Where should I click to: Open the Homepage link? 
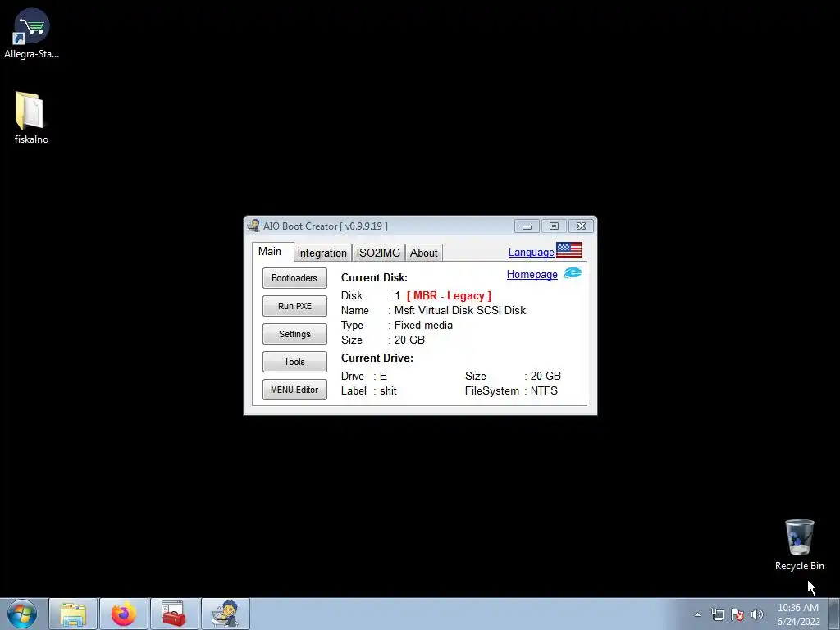(532, 274)
